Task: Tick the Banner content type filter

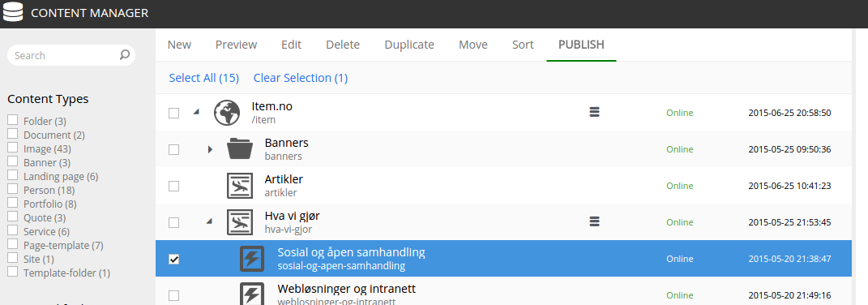Action: [13, 162]
